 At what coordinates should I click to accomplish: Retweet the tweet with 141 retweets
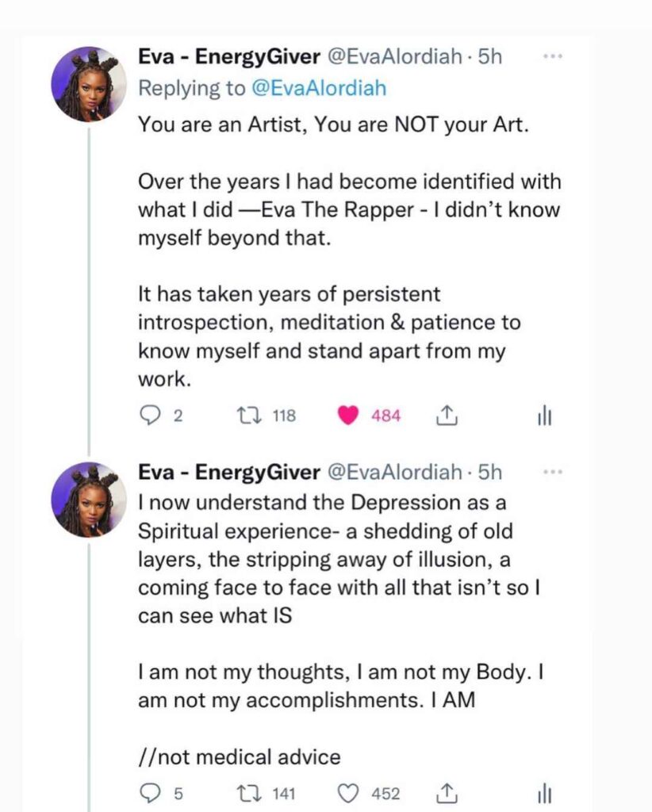249,793
